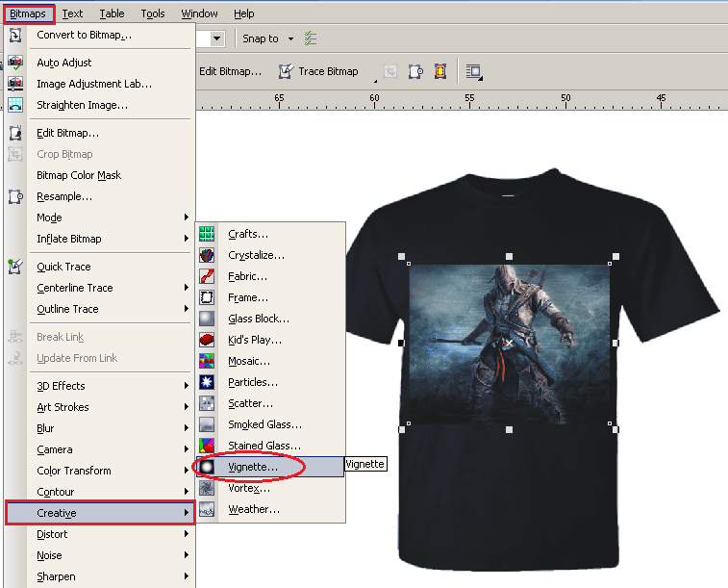
Task: Click the Fabric effect icon
Action: click(x=207, y=276)
